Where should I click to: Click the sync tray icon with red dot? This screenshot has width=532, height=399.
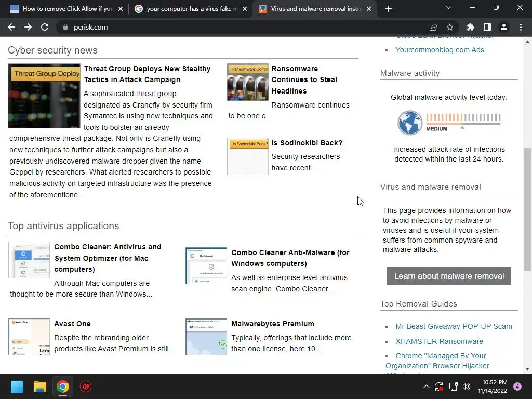point(439,387)
